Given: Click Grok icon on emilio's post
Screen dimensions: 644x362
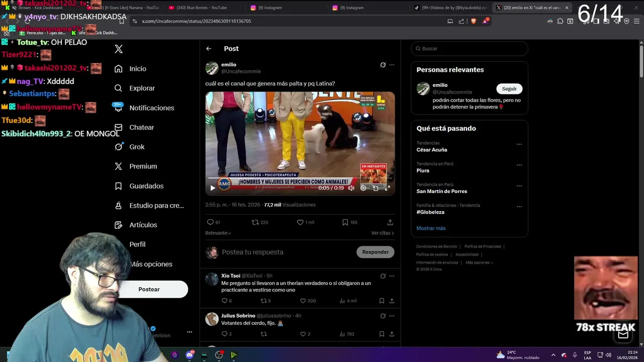Looking at the screenshot, I should pos(383,65).
